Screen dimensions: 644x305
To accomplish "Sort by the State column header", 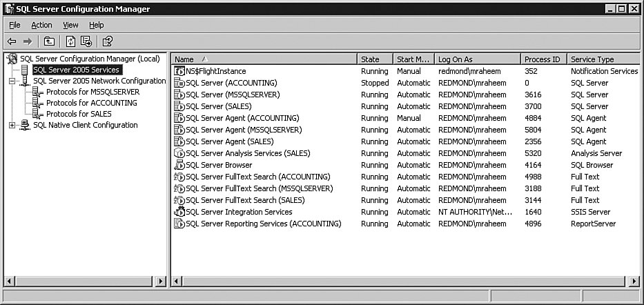I will tap(375, 59).
